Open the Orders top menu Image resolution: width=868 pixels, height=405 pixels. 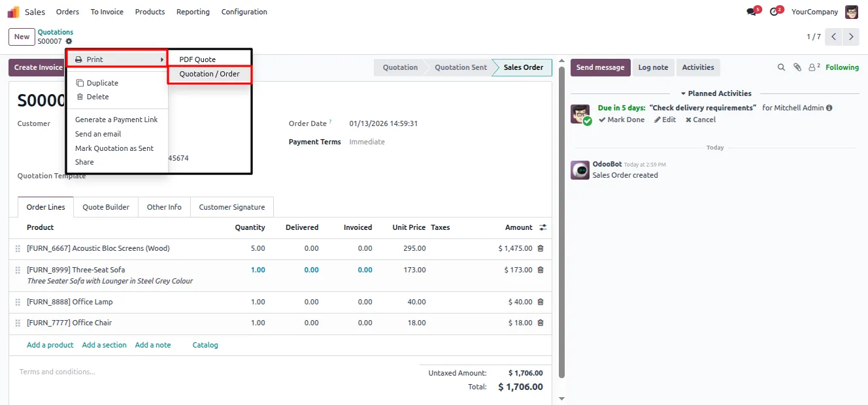(67, 12)
